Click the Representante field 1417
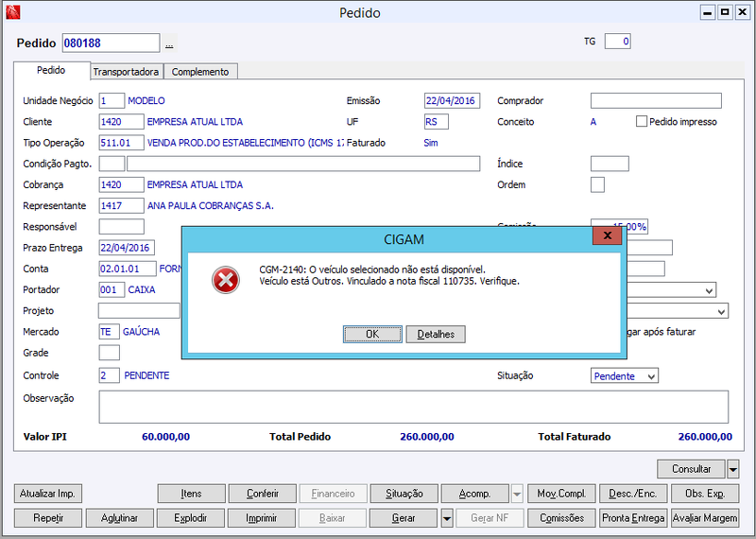This screenshot has height=539, width=756. pos(122,205)
